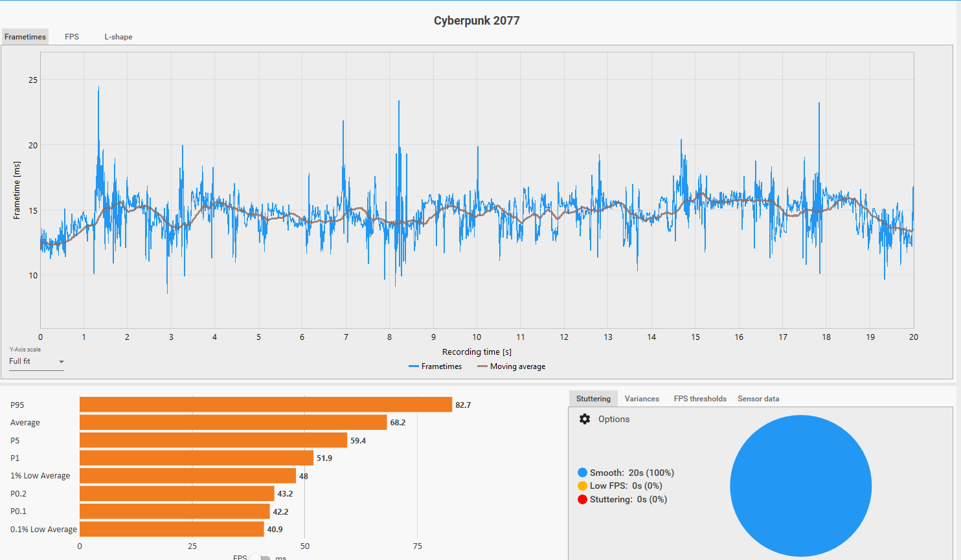Click the Average value 68.2
This screenshot has width=961, height=560.
pos(398,422)
